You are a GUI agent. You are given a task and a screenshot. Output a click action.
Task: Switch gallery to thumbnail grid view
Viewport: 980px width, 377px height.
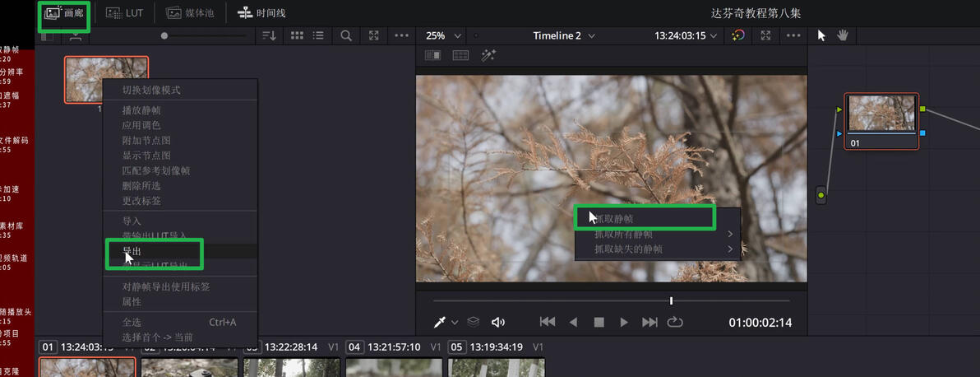pyautogui.click(x=298, y=35)
